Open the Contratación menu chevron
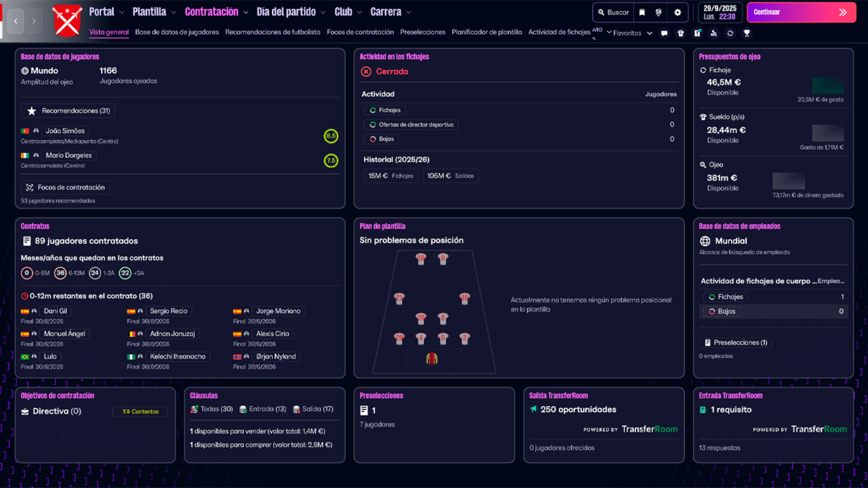The width and height of the screenshot is (868, 488). [245, 11]
